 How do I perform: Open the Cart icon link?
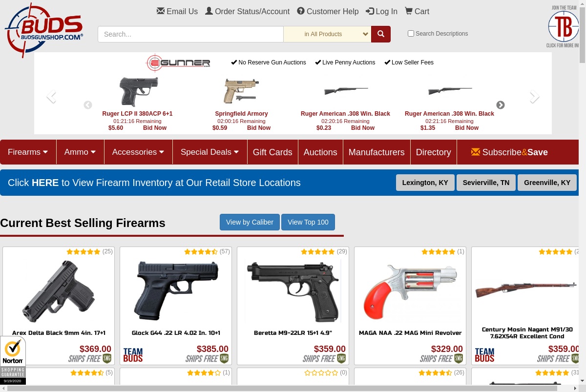coord(417,11)
